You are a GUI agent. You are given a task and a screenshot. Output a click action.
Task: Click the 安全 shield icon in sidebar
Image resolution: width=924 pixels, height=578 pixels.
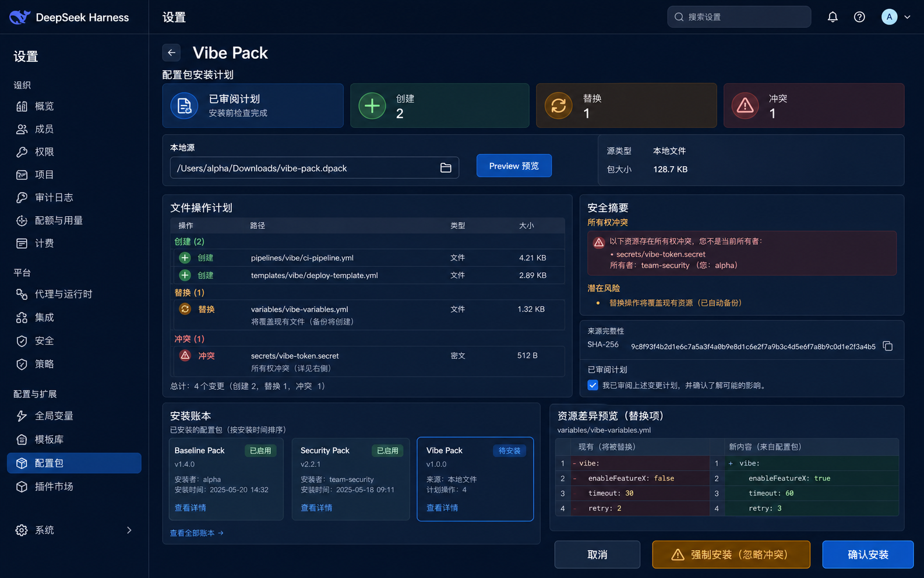point(22,341)
